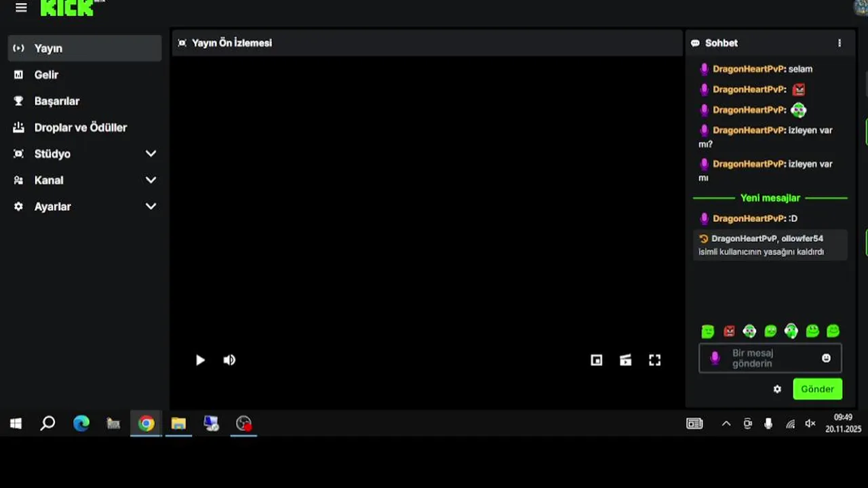Open the Windows Start menu
Image resolution: width=868 pixels, height=488 pixels.
[x=16, y=424]
